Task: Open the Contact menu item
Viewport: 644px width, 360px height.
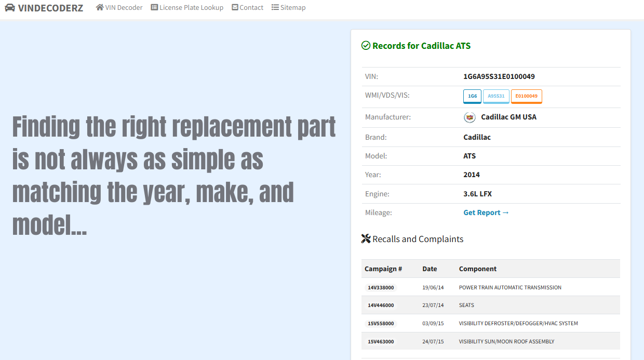Action: (x=248, y=7)
